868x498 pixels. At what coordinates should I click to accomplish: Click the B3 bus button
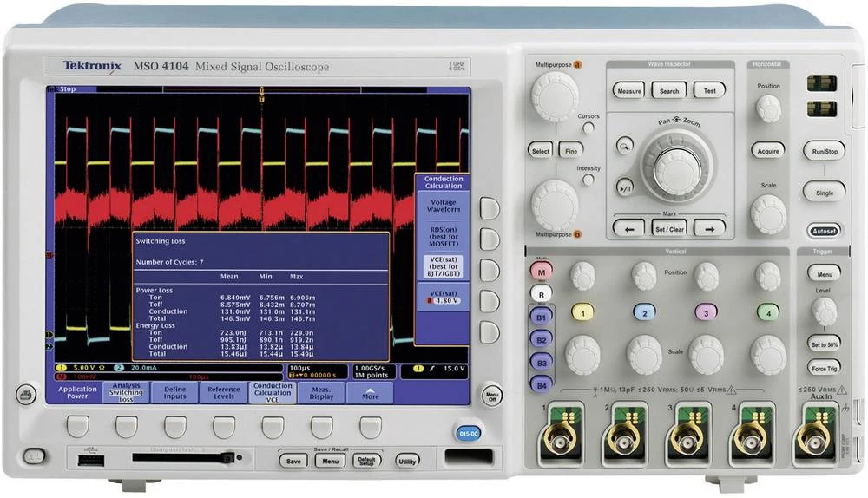coord(542,363)
